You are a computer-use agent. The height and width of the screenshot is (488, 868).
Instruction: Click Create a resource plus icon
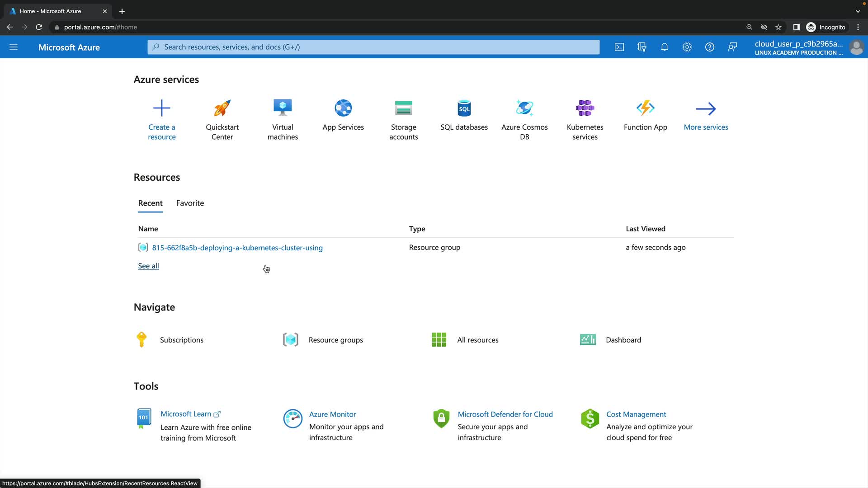coord(161,108)
